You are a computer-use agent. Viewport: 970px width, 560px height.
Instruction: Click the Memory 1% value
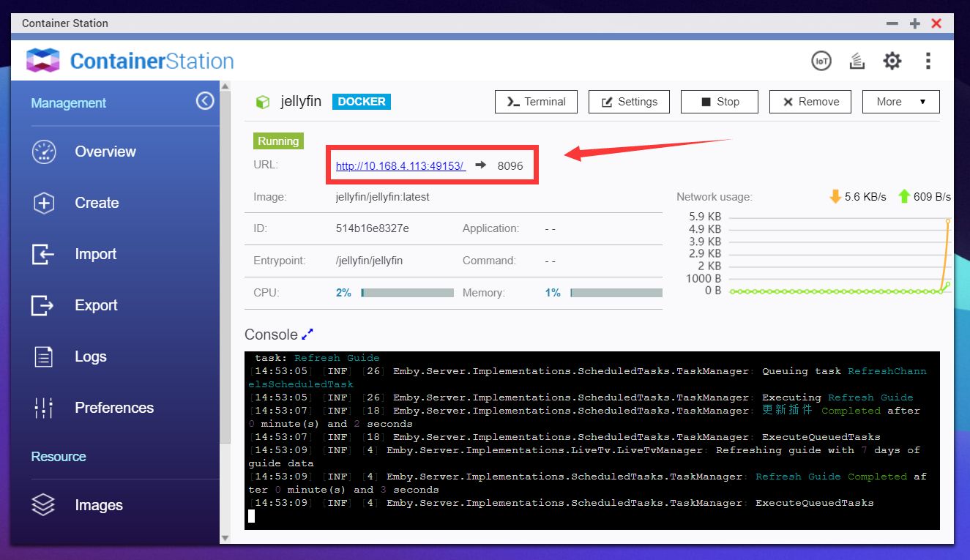coord(553,293)
